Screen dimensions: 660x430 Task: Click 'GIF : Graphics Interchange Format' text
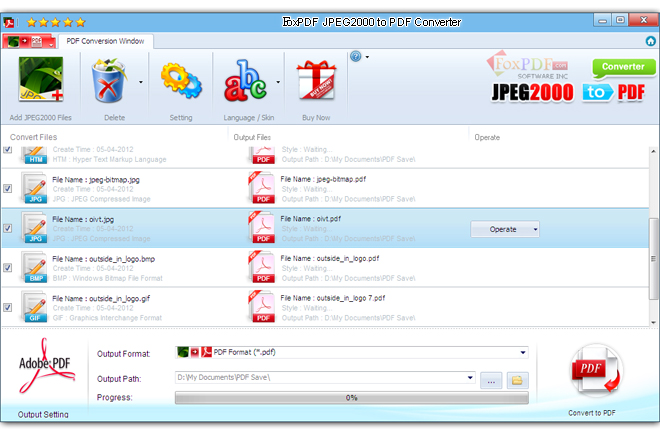click(x=107, y=318)
